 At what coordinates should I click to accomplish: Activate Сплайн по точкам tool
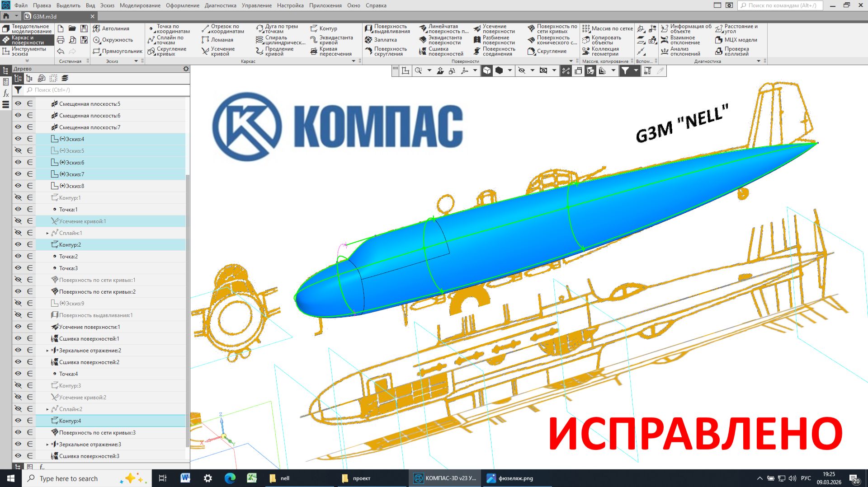(165, 40)
